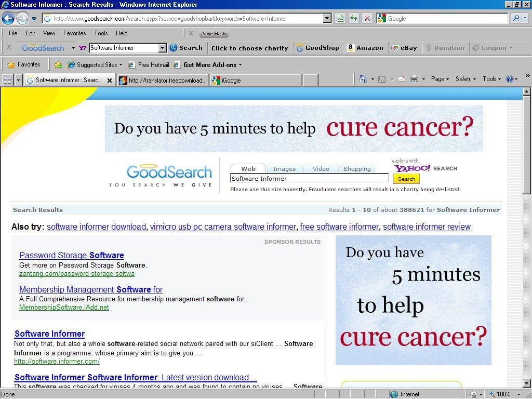Viewport: 532px width, 399px height.
Task: Open 'software informer download' suggestion link
Action: (x=96, y=227)
